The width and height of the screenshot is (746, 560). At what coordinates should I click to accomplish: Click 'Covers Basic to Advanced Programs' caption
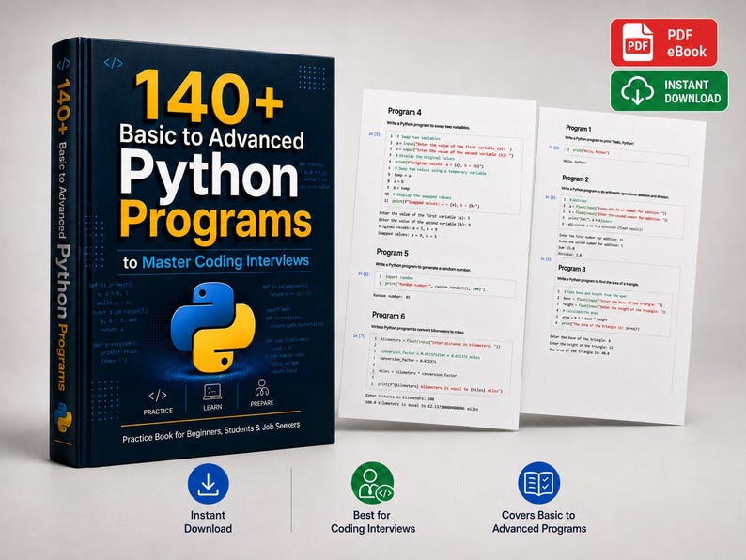pyautogui.click(x=538, y=521)
